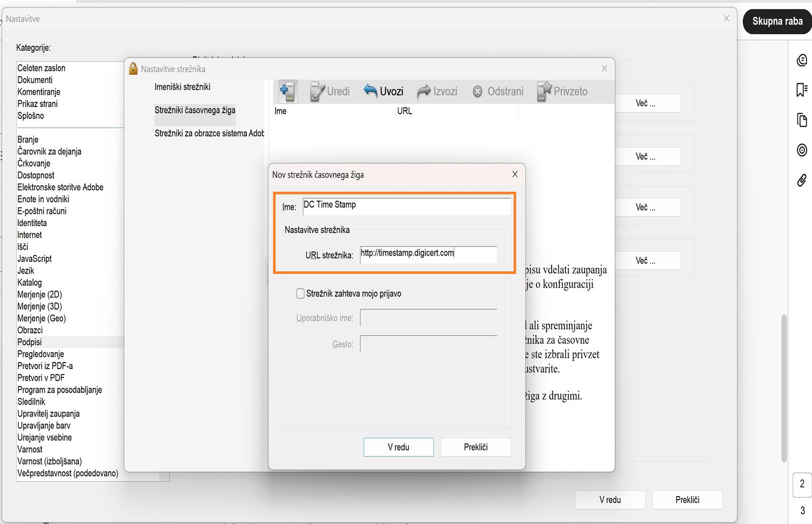Screen dimensions: 812x524
Task: Select Identiteta category
Action: [32, 223]
